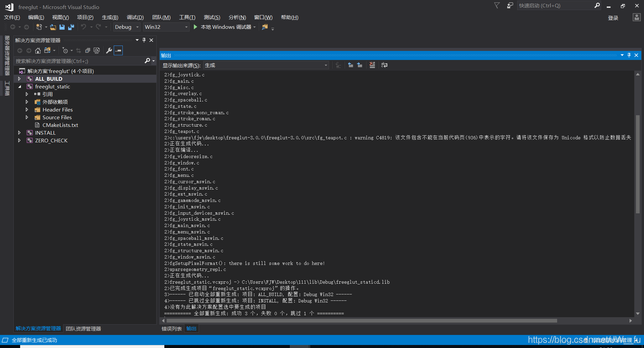
Task: Go to previous message in Output
Action: [x=351, y=65]
